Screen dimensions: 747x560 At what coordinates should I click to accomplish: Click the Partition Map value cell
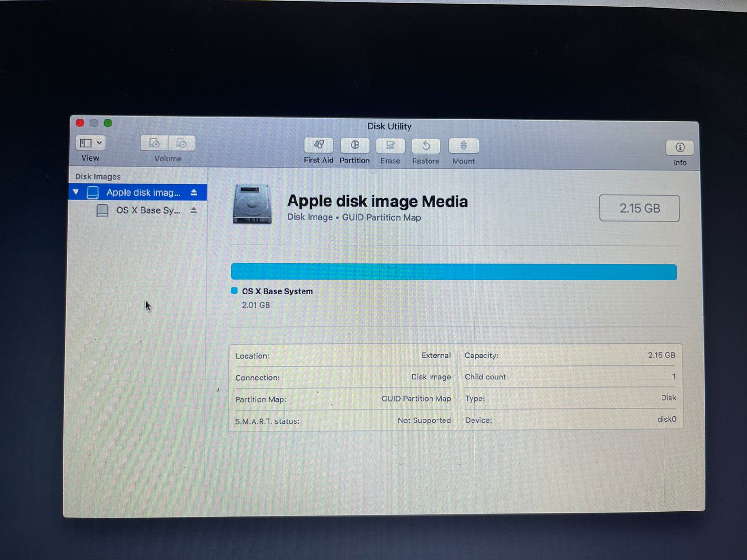click(416, 399)
